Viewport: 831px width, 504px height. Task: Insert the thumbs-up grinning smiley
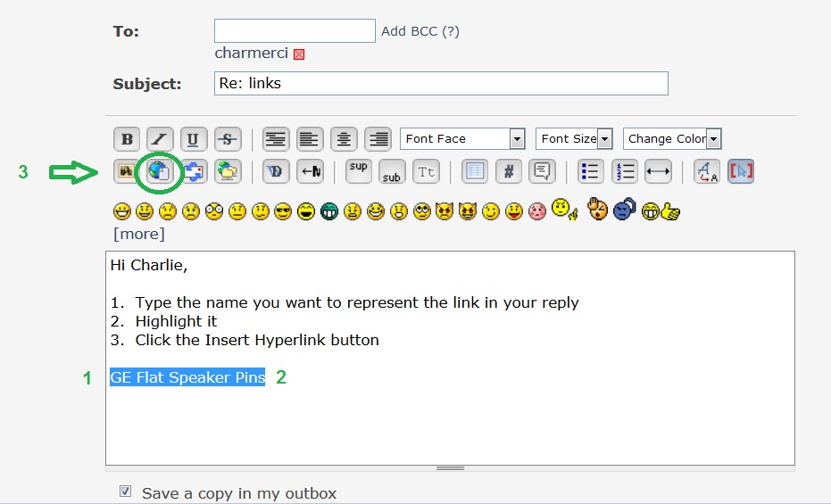tap(661, 211)
